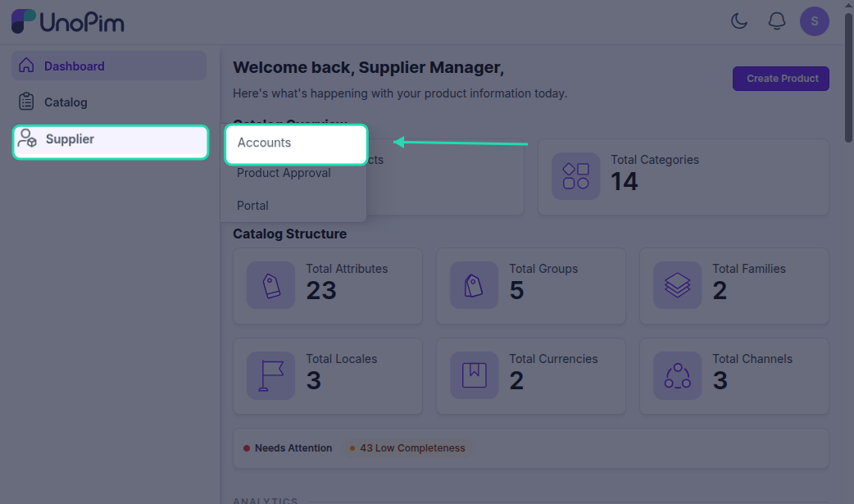This screenshot has width=854, height=504.
Task: Open the notifications bell
Action: pyautogui.click(x=777, y=21)
